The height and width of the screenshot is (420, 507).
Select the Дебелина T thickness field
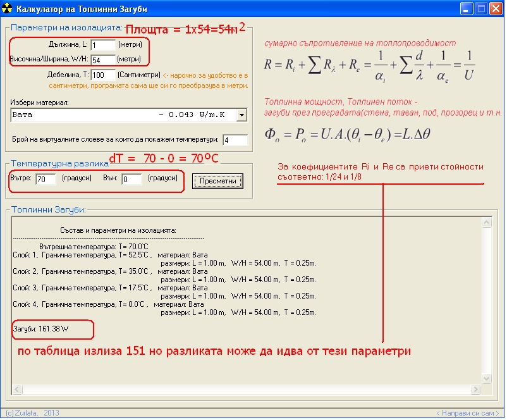click(x=103, y=75)
